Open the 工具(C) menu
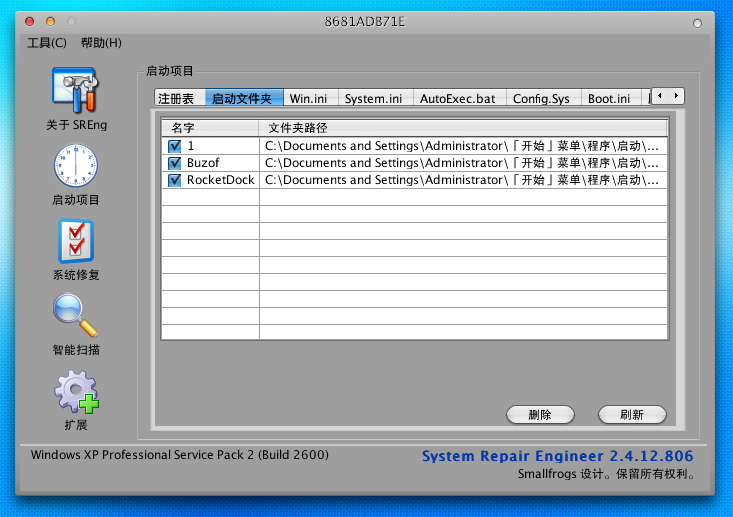The width and height of the screenshot is (733, 517). 47,43
